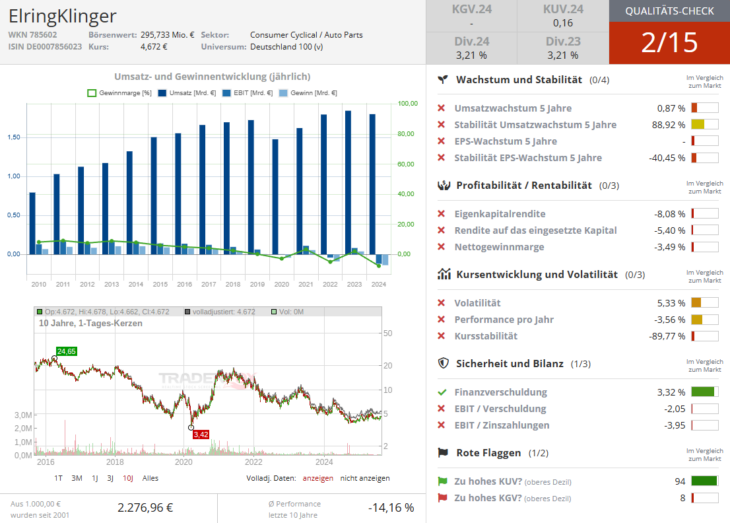This screenshot has height=523, width=730.
Task: Click the Kursentwicklung und Volatilität chart icon
Action: (444, 274)
